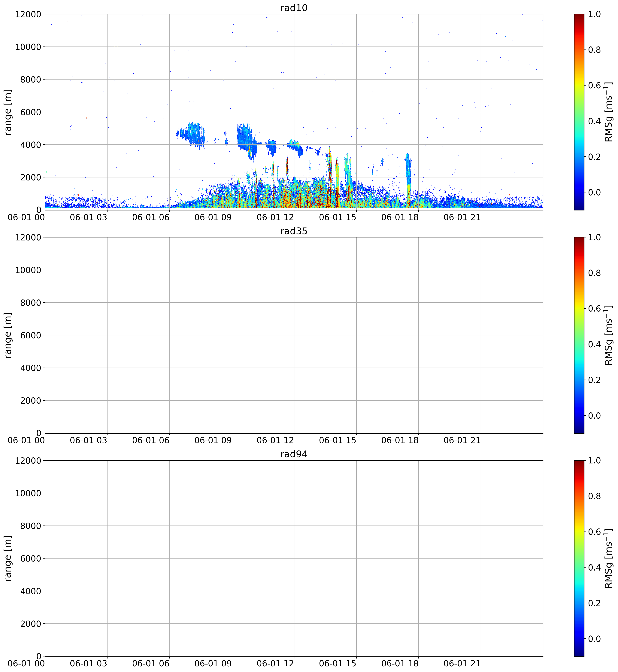Viewport: 618px width, 672px height.
Task: Click the "06-01 03" time tick under rad10
Action: click(89, 217)
